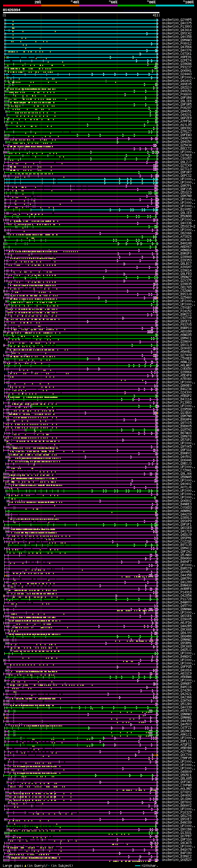Image resolution: width=197 pixels, height=868 pixels.
Task: Click hit label UniRef100_C6TN18
Action: (177, 155)
